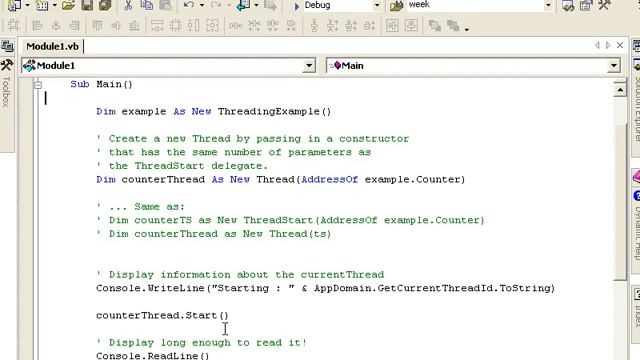
Task: Start debugging with the play arrow
Action: tap(297, 6)
